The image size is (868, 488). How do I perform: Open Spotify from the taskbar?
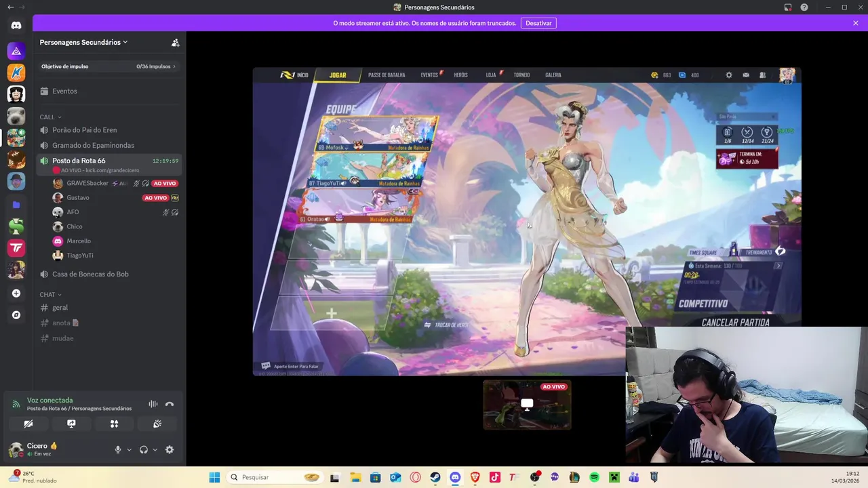(x=594, y=477)
